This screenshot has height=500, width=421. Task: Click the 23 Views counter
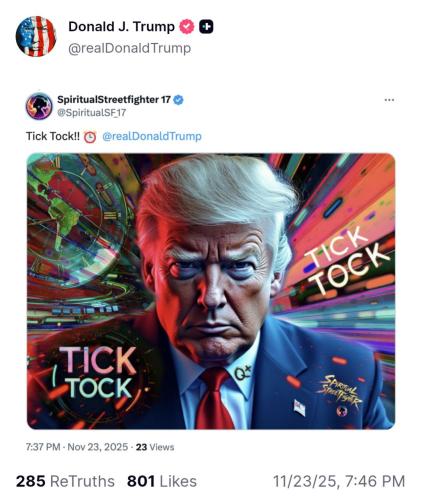(155, 447)
